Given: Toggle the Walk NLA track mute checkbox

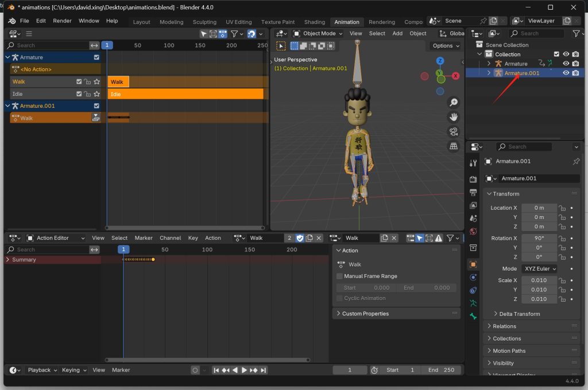Looking at the screenshot, I should (x=79, y=81).
